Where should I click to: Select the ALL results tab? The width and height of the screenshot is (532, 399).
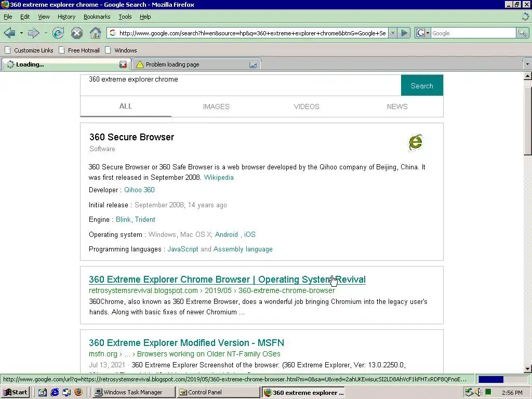[x=126, y=106]
